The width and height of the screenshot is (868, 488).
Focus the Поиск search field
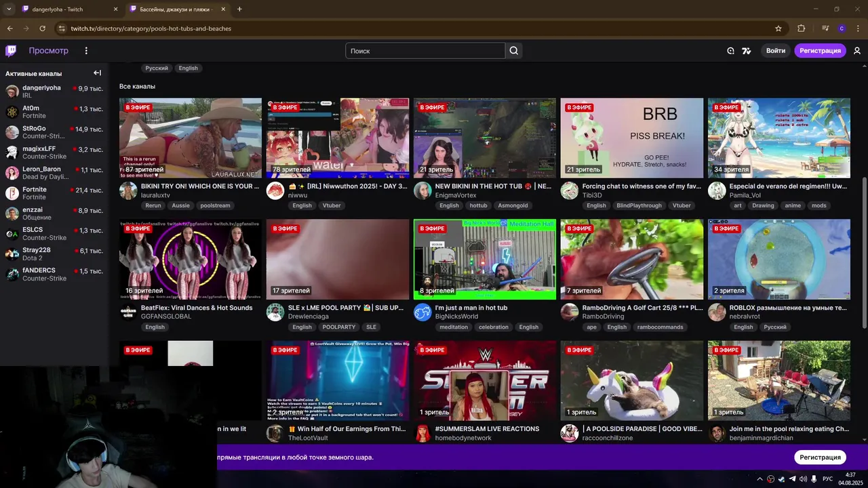click(425, 51)
